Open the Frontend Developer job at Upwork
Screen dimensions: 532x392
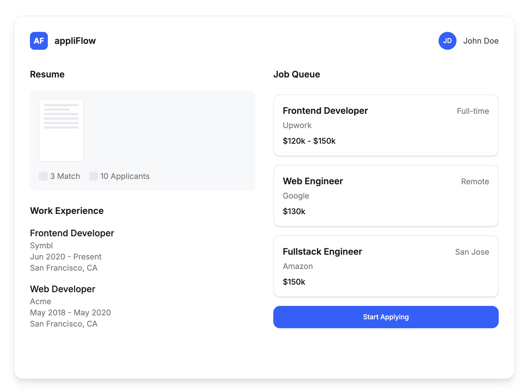(x=386, y=125)
